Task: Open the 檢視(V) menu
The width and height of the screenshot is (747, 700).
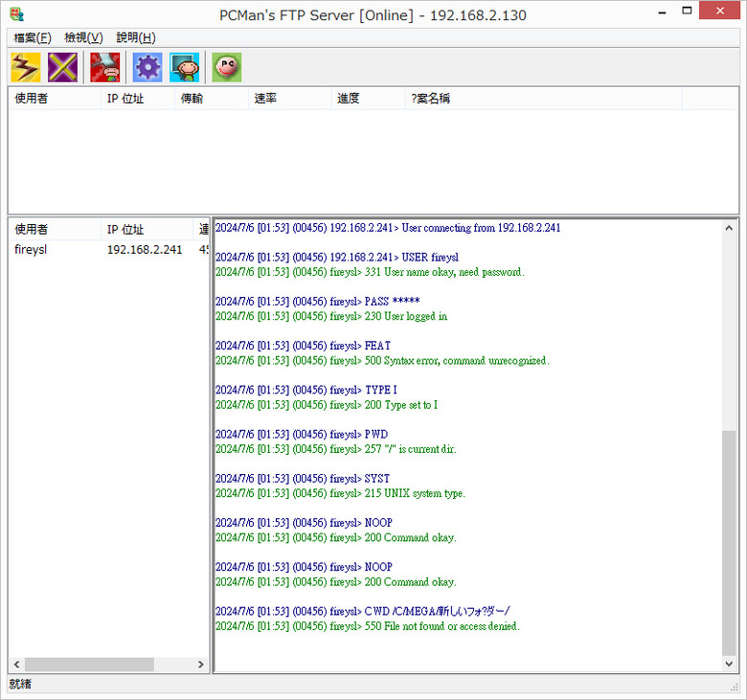Action: point(83,37)
